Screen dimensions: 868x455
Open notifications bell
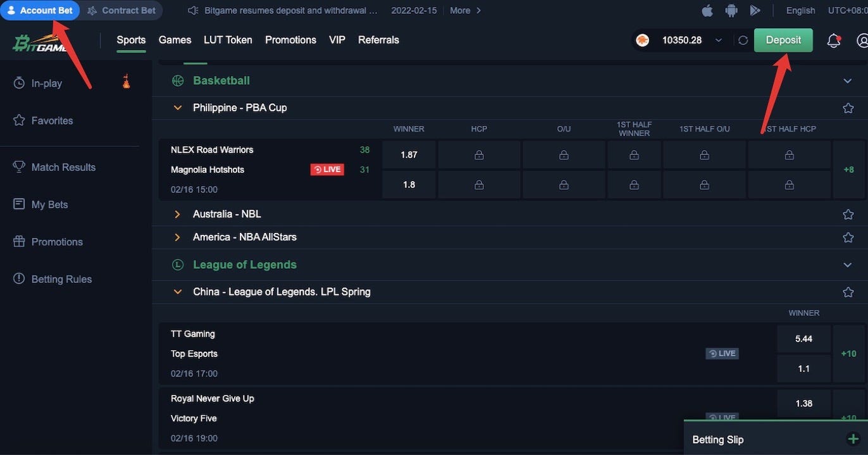pos(834,41)
